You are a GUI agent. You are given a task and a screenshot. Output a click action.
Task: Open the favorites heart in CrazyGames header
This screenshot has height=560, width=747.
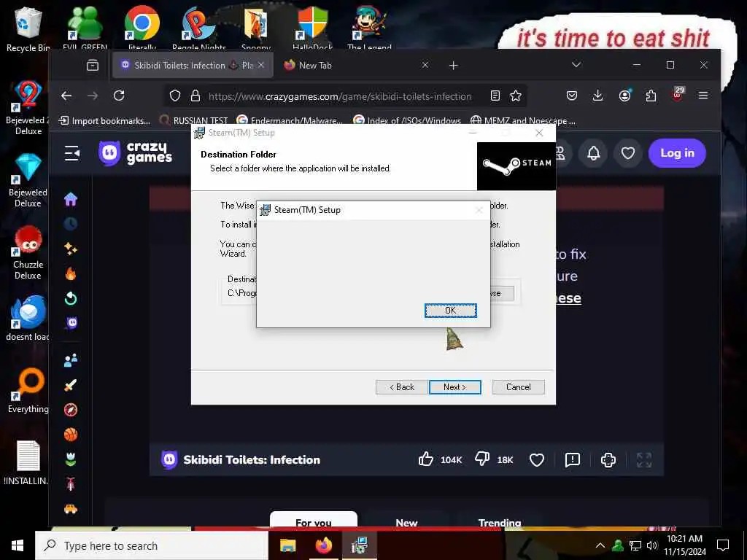628,153
